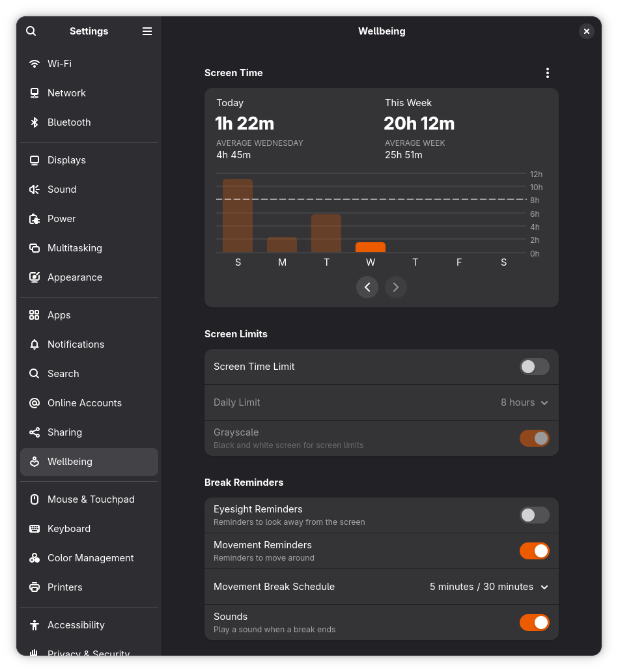Viewport: 618px width, 672px height.
Task: Disable Movement Reminders toggle
Action: [x=534, y=551]
